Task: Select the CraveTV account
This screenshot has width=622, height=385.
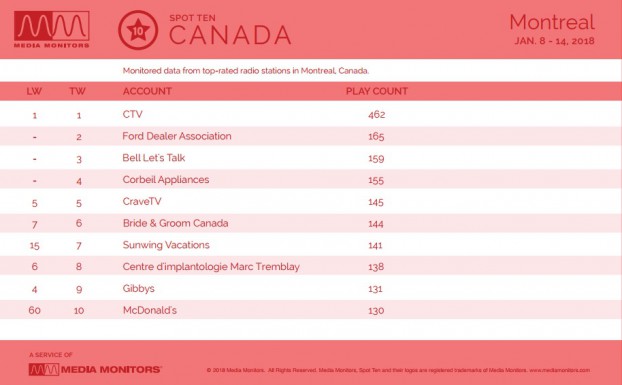Action: [x=142, y=201]
